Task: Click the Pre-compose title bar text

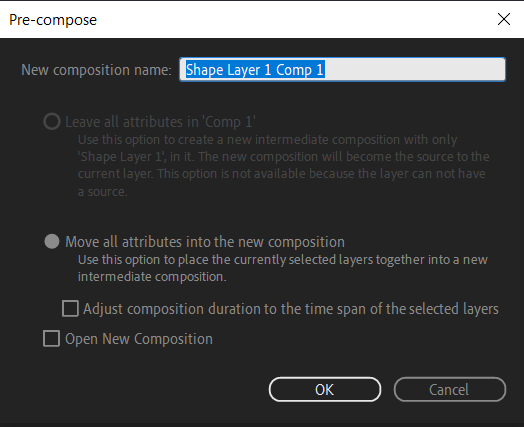Action: [x=53, y=20]
